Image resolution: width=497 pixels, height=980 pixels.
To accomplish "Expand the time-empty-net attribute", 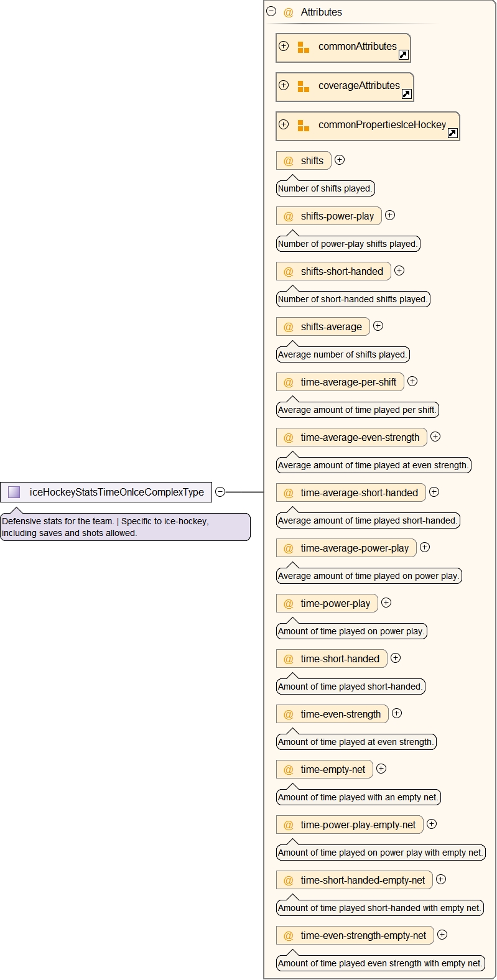I will click(381, 769).
